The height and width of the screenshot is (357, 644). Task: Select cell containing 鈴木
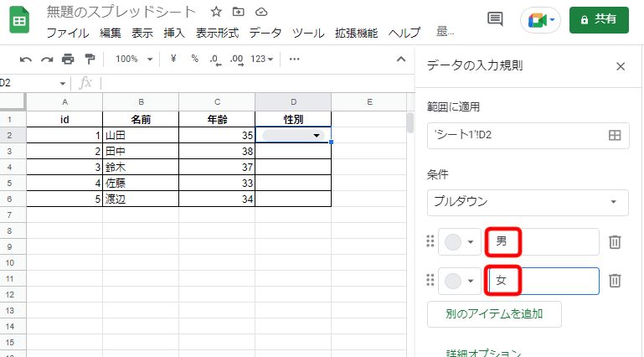click(141, 168)
